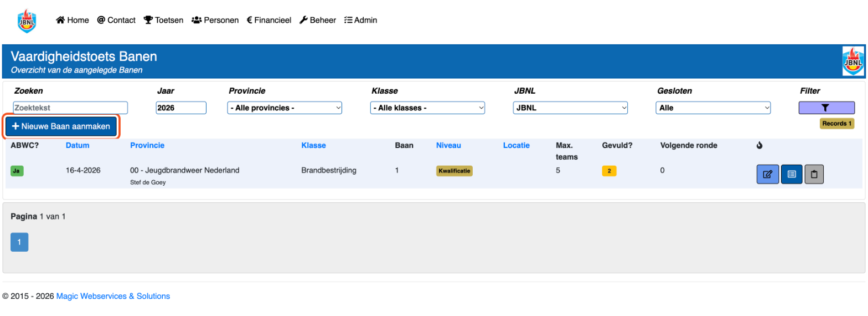
Task: Click the flame icon column header
Action: 759,146
